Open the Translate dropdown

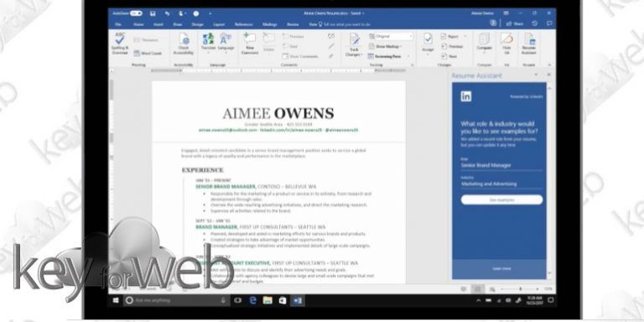[208, 44]
